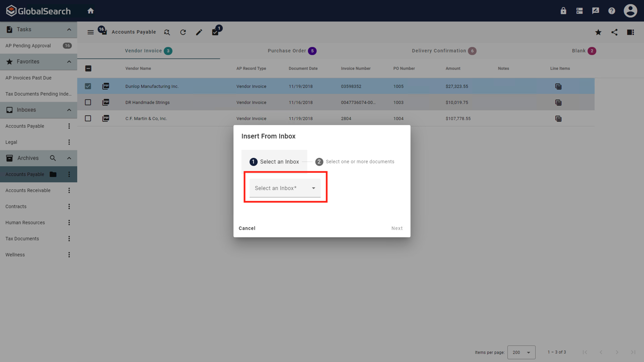Screen dimensions: 644x362
Task: Select step 1 Select an Inbox
Action: click(274, 162)
